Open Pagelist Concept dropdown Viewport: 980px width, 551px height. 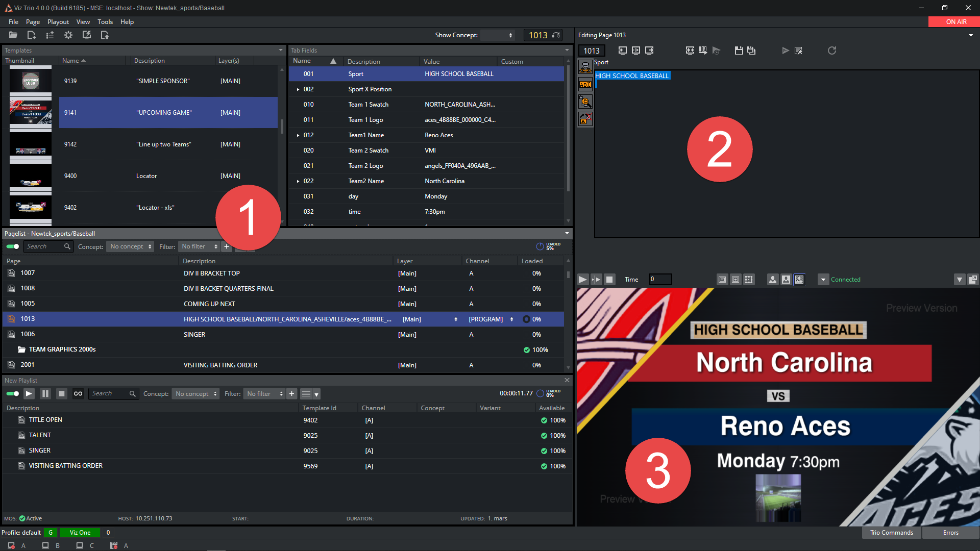130,246
